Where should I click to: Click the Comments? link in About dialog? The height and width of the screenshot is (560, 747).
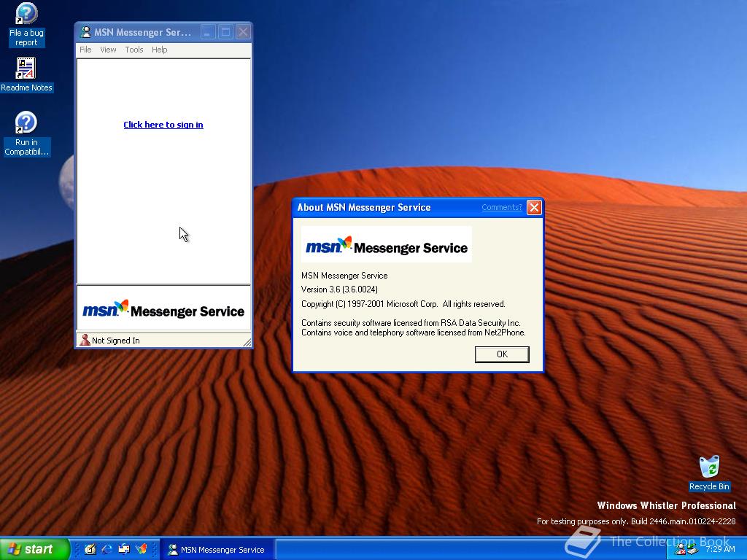click(502, 207)
